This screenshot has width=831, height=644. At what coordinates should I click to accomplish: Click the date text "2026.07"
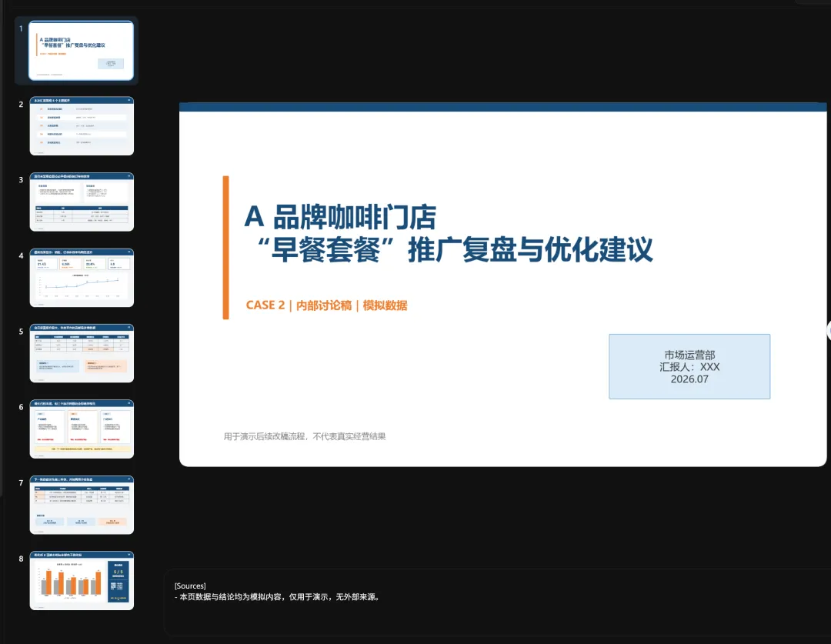689,379
